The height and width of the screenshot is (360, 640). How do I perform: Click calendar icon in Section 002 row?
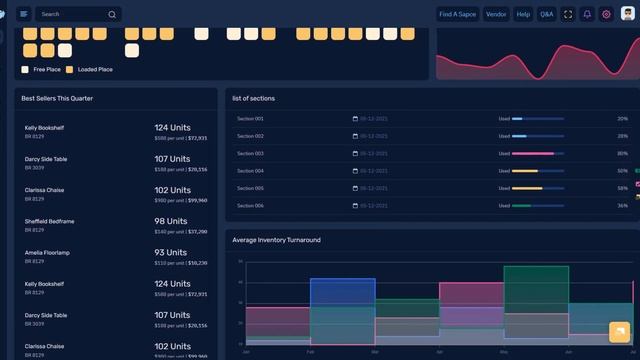coord(355,136)
